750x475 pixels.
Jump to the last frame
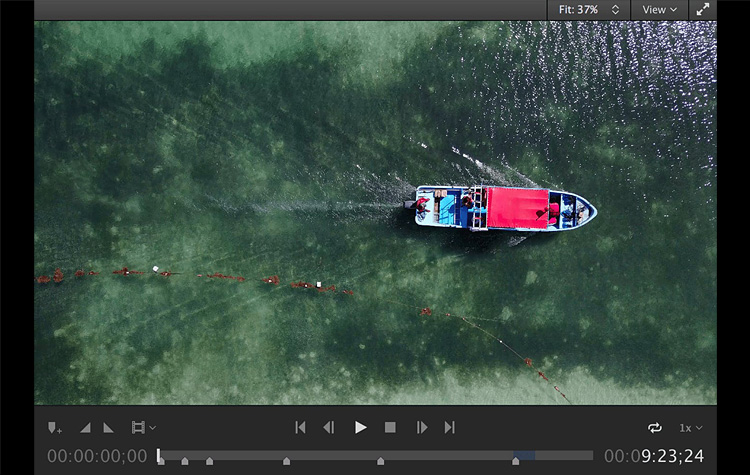point(450,427)
